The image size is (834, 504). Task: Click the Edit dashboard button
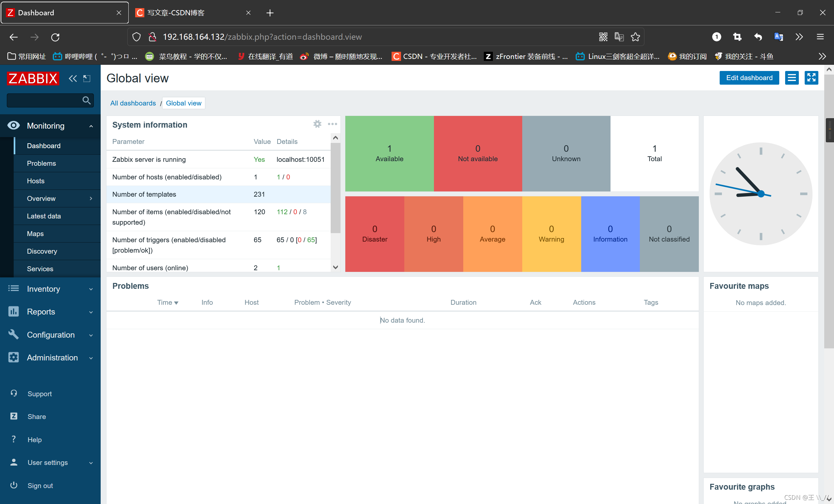click(x=749, y=78)
